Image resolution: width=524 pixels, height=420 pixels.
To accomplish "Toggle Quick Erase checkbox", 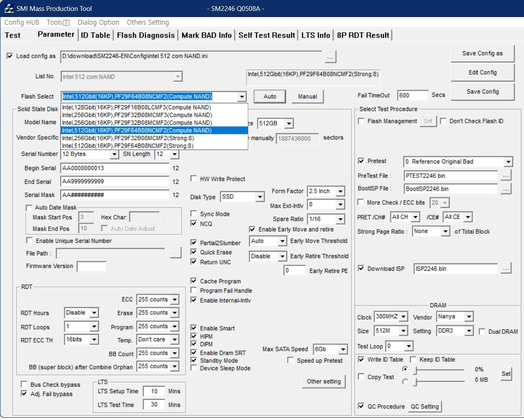I will 193,252.
